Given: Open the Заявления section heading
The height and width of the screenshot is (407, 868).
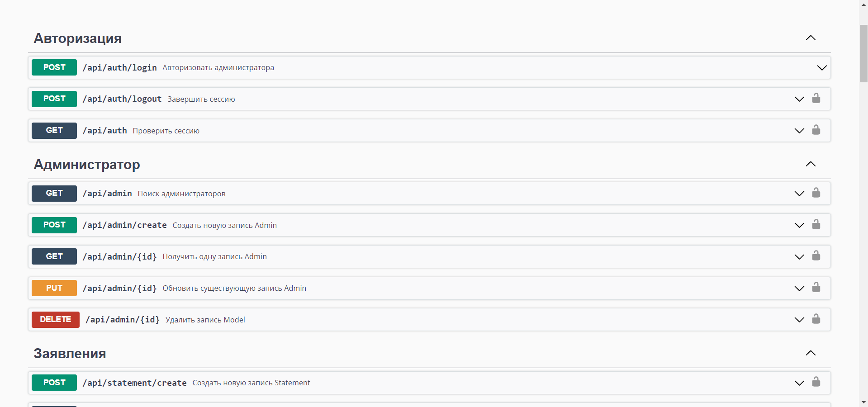Looking at the screenshot, I should pyautogui.click(x=70, y=354).
